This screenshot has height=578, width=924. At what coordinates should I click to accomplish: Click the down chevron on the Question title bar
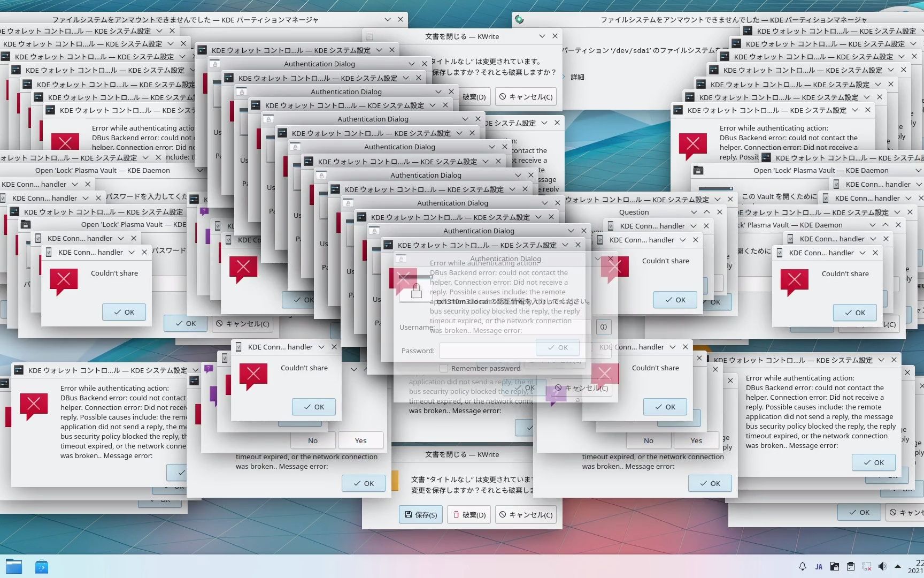pos(694,212)
